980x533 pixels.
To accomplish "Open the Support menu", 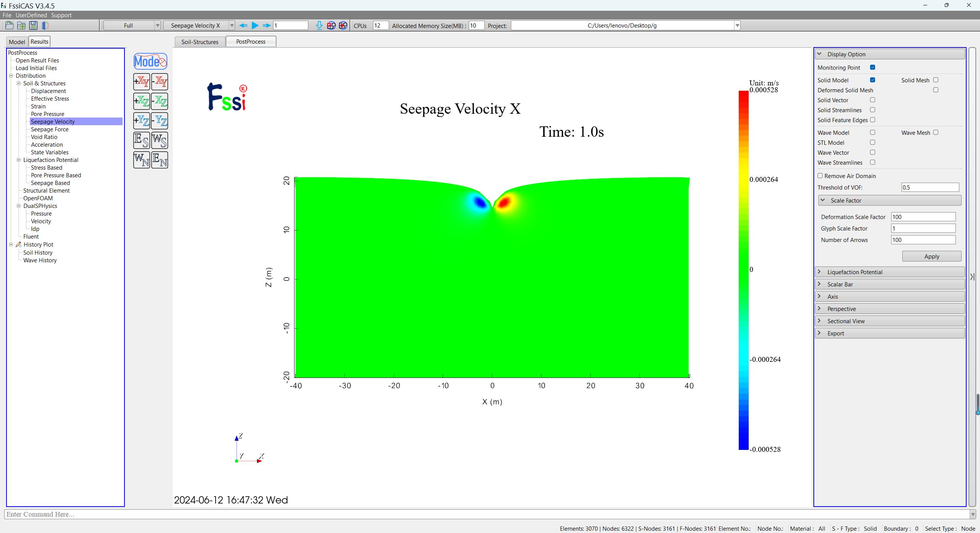I will [x=61, y=15].
